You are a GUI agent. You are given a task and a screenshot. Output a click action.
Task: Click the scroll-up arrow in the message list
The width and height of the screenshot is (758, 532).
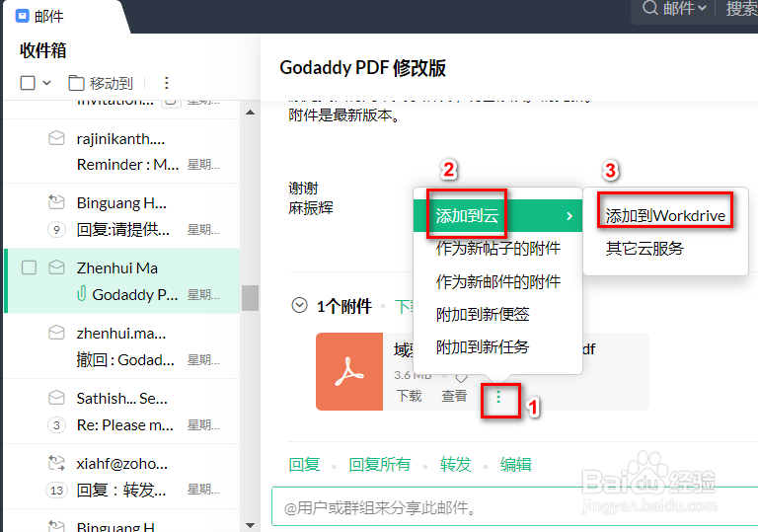(x=250, y=113)
